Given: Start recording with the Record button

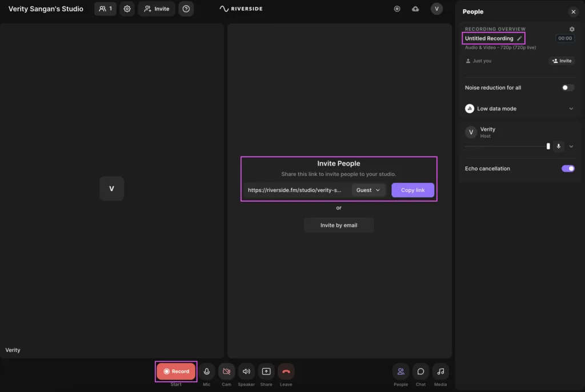Looking at the screenshot, I should (x=176, y=371).
